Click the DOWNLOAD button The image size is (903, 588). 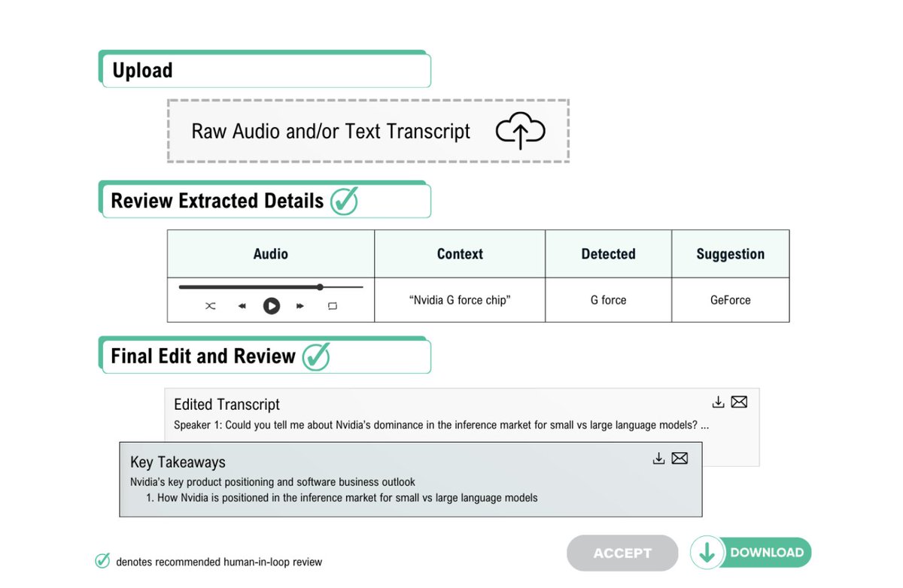pos(751,553)
